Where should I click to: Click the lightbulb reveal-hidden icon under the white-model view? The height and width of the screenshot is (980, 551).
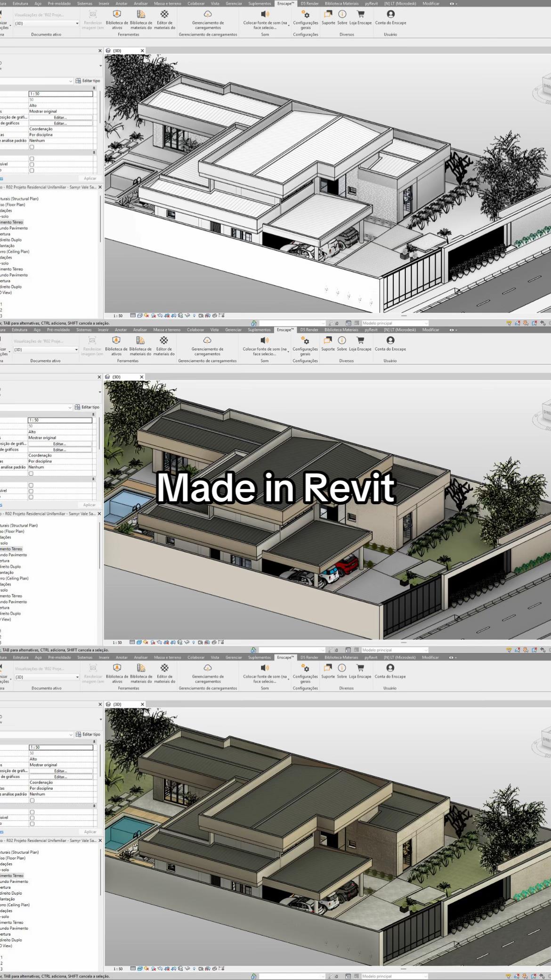(194, 316)
